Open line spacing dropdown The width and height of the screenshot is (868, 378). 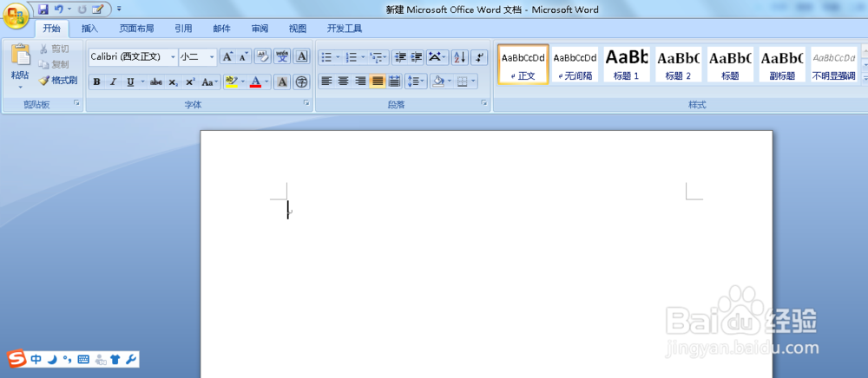(416, 81)
